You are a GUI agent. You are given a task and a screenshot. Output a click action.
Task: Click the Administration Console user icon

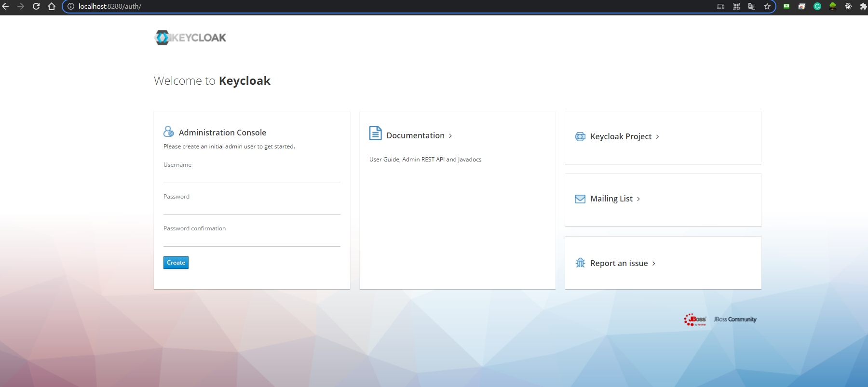[169, 131]
